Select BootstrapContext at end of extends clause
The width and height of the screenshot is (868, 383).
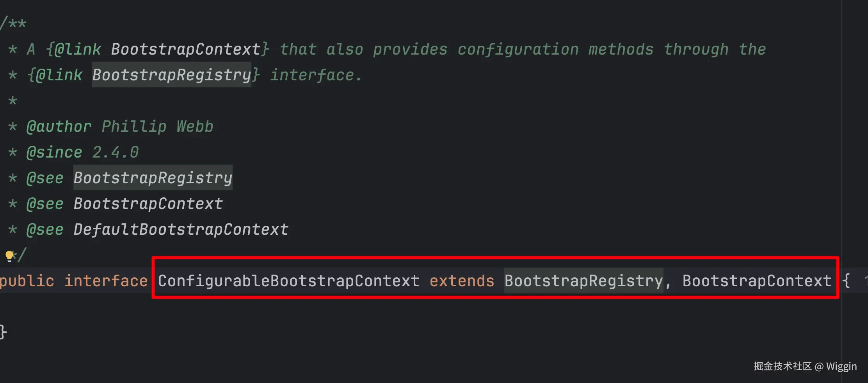757,281
